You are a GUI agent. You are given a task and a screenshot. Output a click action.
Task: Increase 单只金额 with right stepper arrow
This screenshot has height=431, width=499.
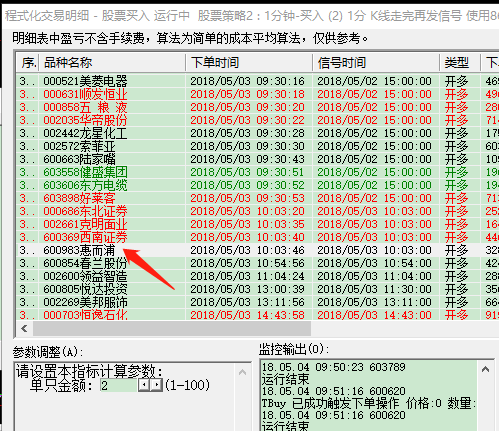click(x=156, y=385)
